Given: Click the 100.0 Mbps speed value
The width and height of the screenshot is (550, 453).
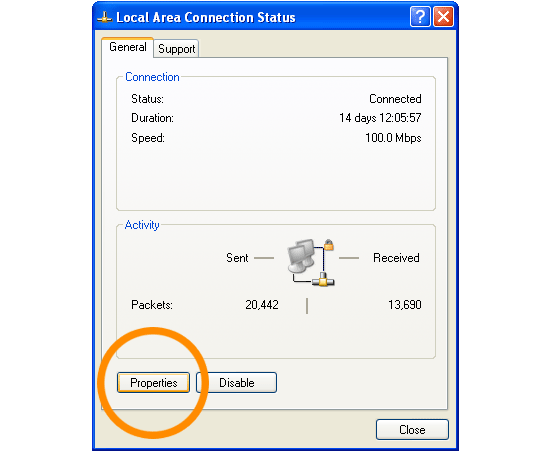Looking at the screenshot, I should coord(393,138).
